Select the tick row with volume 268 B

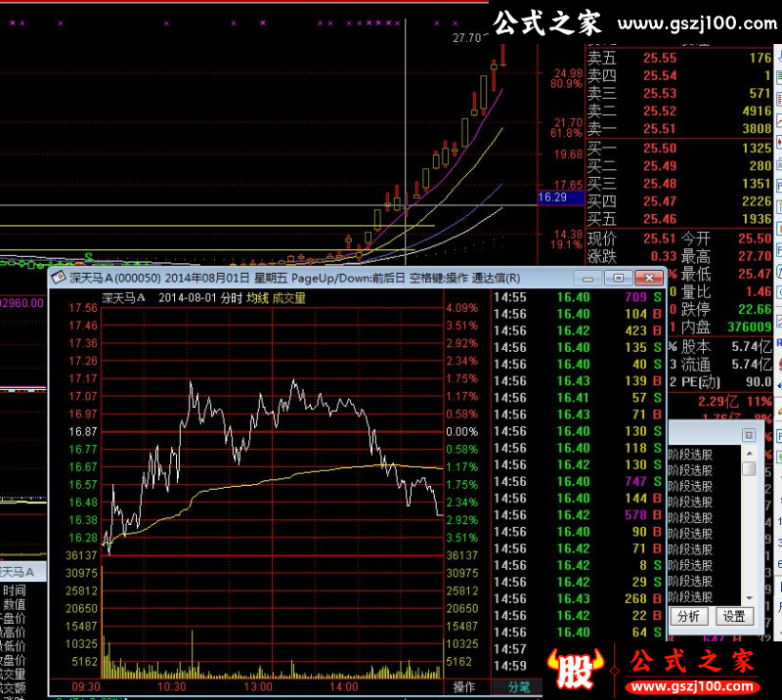(x=578, y=598)
